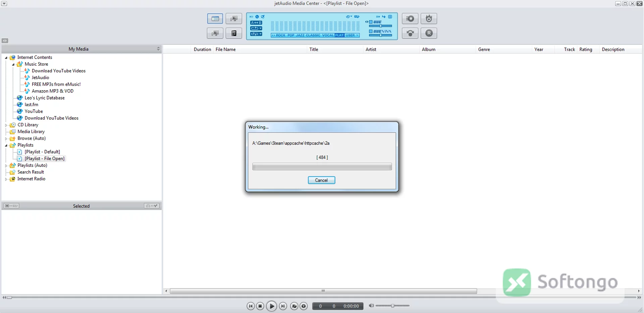Screen dimensions: 644x313
Task: Open the last.fm tree entry
Action: coord(32,105)
